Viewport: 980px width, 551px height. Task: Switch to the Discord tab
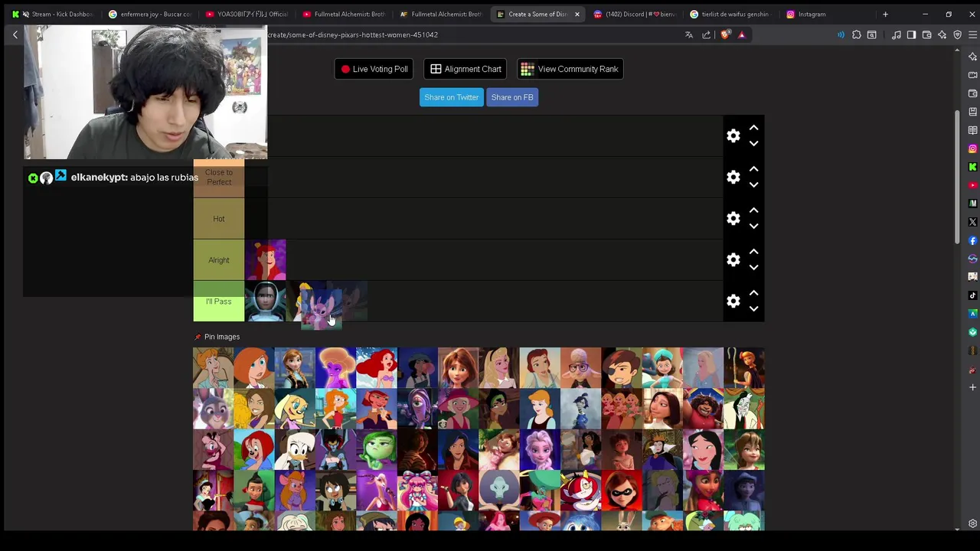click(635, 14)
